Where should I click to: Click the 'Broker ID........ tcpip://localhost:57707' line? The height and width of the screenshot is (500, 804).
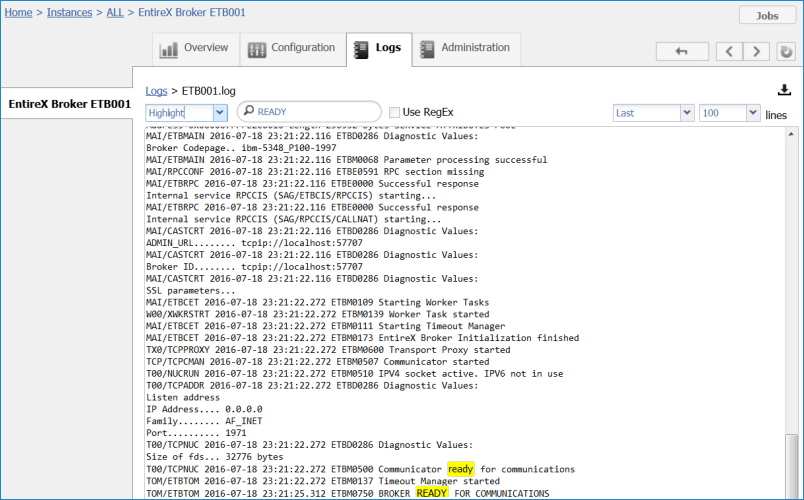254,267
